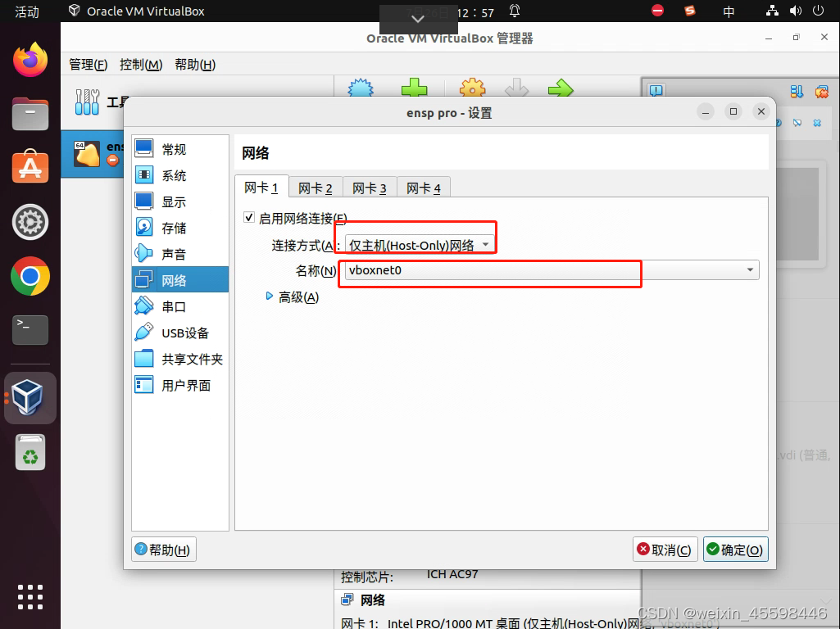The image size is (840, 629).
Task: Open the 共享文件夹 (Shared Folders) category
Action: click(180, 360)
